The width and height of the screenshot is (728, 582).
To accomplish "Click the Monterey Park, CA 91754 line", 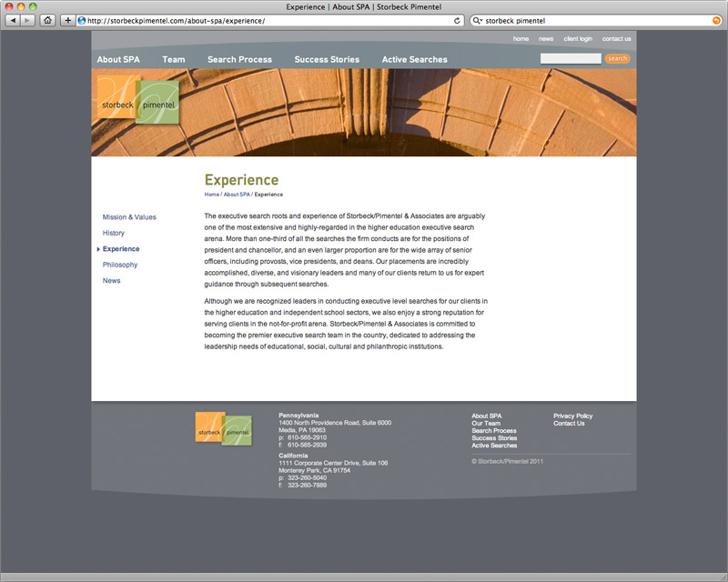I will click(314, 471).
